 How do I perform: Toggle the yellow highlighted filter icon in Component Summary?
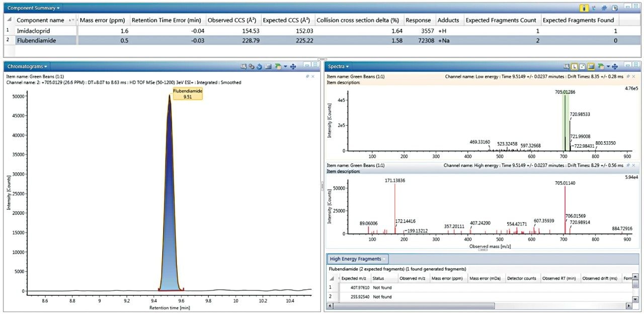tap(584, 8)
